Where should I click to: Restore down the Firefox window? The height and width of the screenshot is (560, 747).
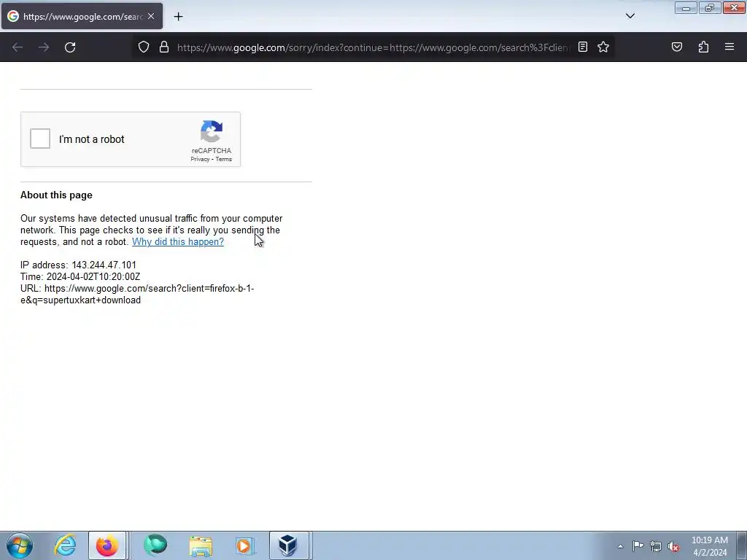pyautogui.click(x=710, y=8)
